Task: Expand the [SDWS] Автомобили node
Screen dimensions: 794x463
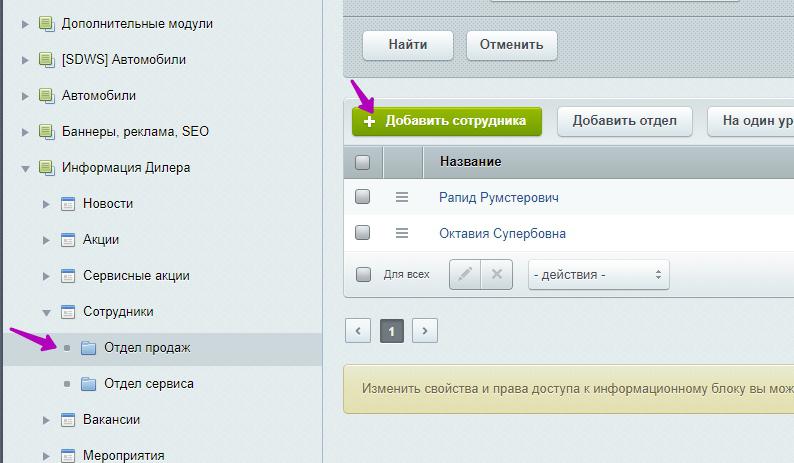Action: pos(25,60)
